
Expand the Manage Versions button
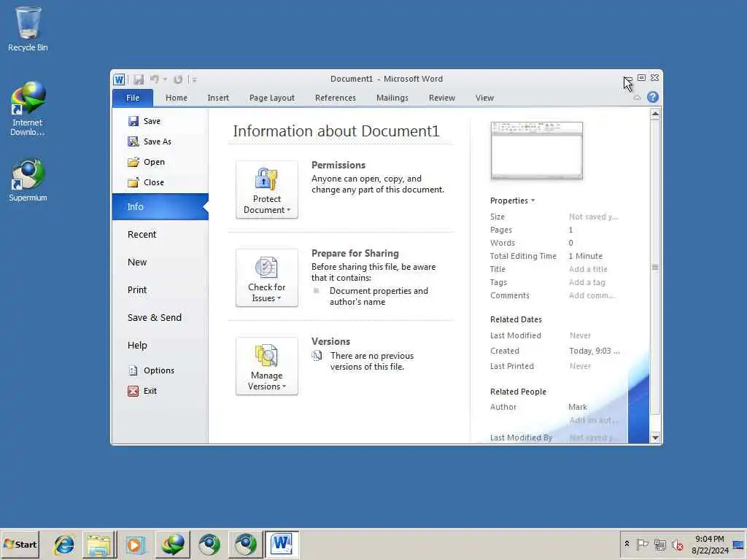click(267, 366)
